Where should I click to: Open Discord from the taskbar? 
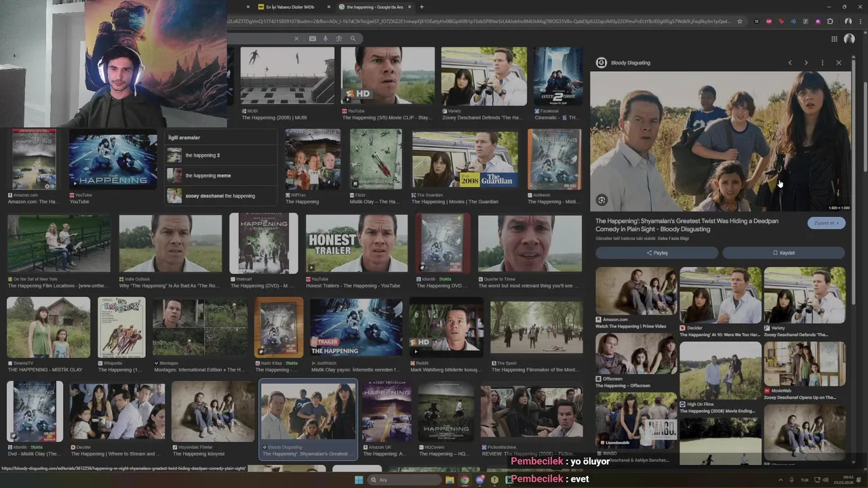click(479, 480)
